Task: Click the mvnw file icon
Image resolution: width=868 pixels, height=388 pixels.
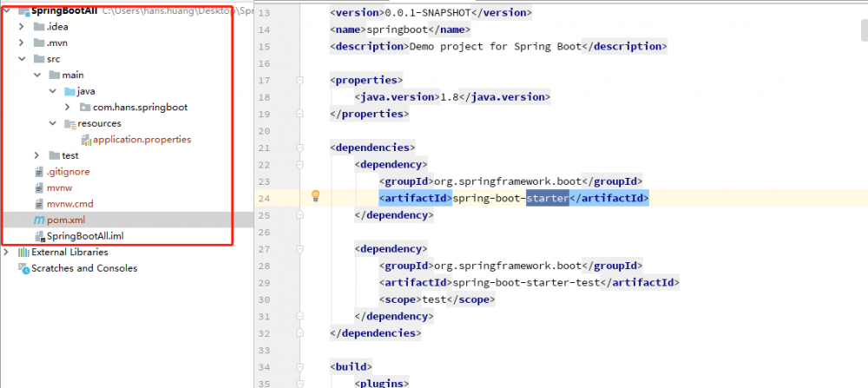Action: tap(39, 187)
